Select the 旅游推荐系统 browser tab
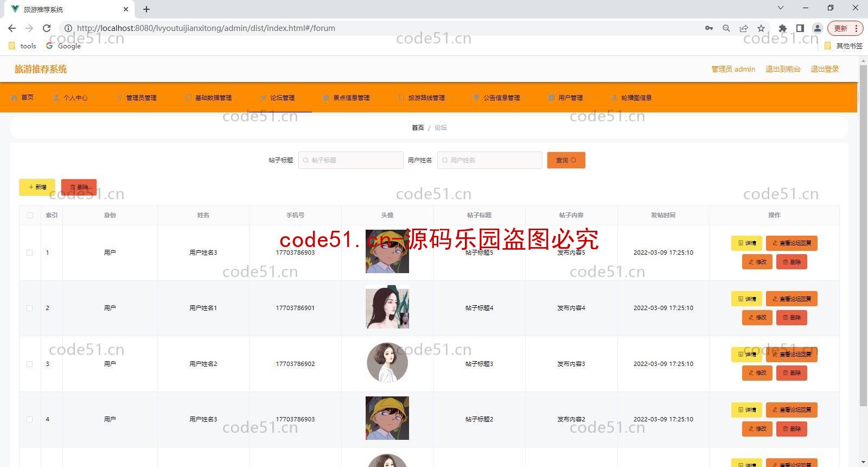Image resolution: width=868 pixels, height=467 pixels. [69, 9]
